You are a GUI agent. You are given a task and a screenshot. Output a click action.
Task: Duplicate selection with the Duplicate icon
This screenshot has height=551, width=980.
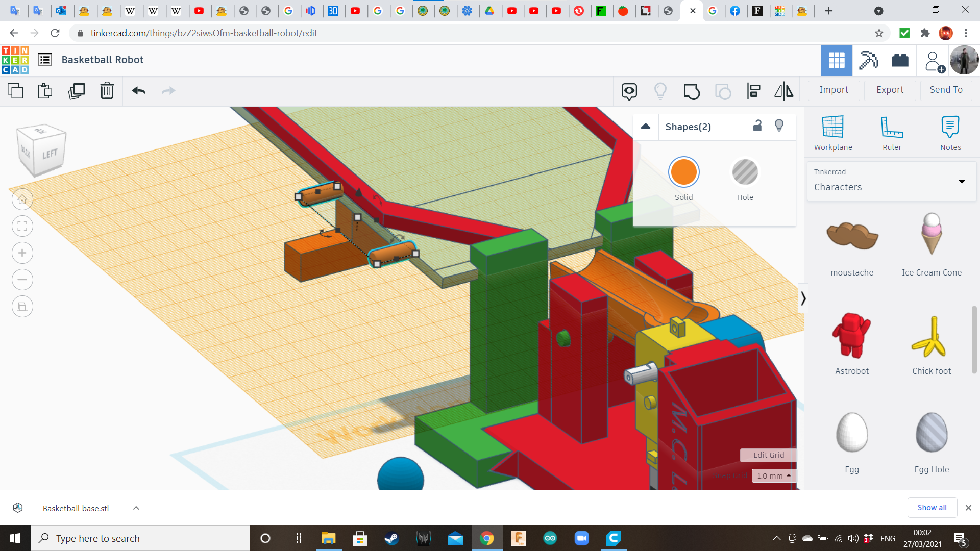(x=77, y=91)
